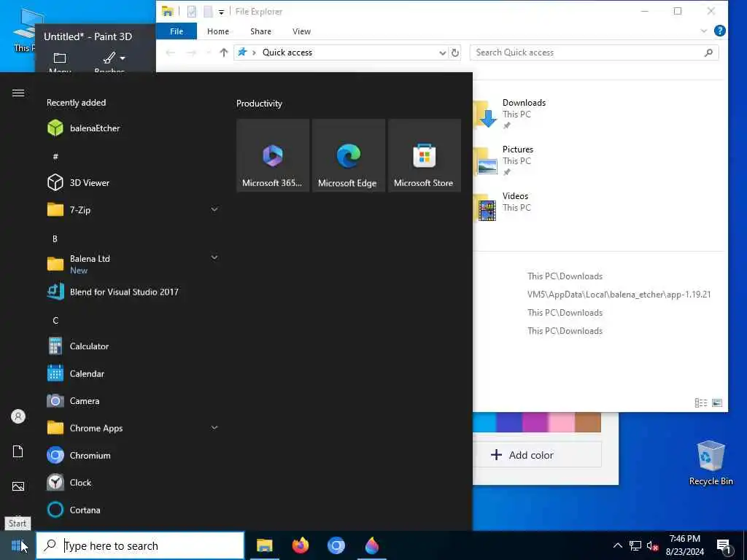Expand the Chrome Apps folder chevron
747x560 pixels.
[x=214, y=427]
